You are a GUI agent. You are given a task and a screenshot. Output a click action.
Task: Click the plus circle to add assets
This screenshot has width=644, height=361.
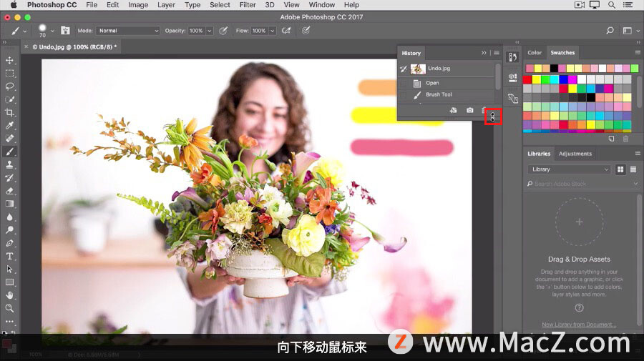(579, 222)
